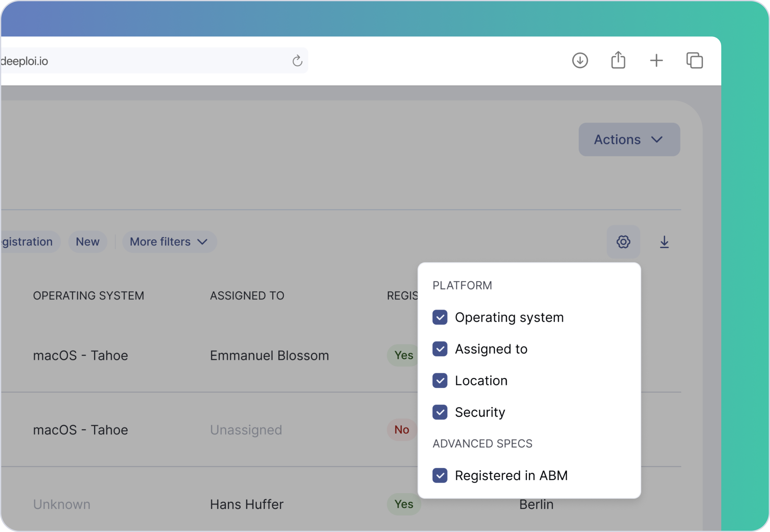This screenshot has width=770, height=532.
Task: Click the page download icon in browser toolbar
Action: (580, 60)
